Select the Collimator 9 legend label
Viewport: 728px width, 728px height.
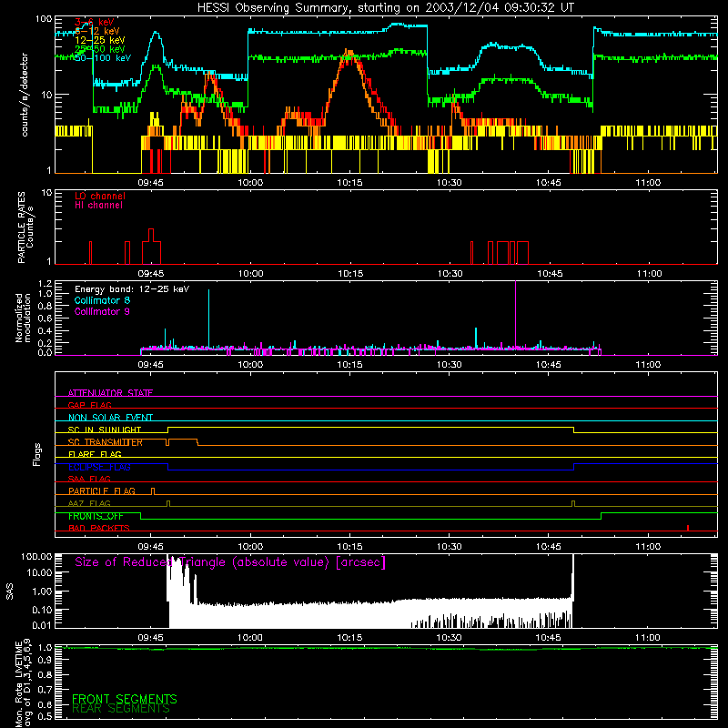click(102, 311)
